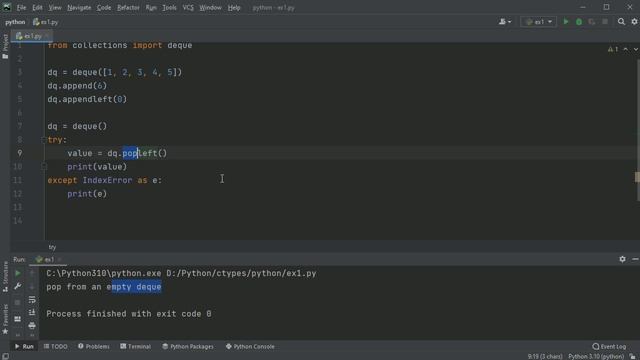Collapse the try block fold marker
Image resolution: width=640 pixels, height=360 pixels.
pos(44,140)
